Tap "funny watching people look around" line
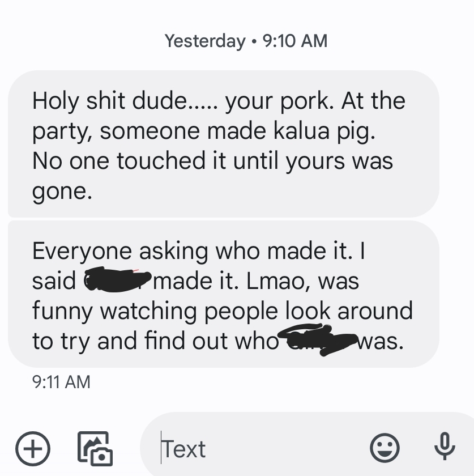474x476 pixels. (223, 311)
